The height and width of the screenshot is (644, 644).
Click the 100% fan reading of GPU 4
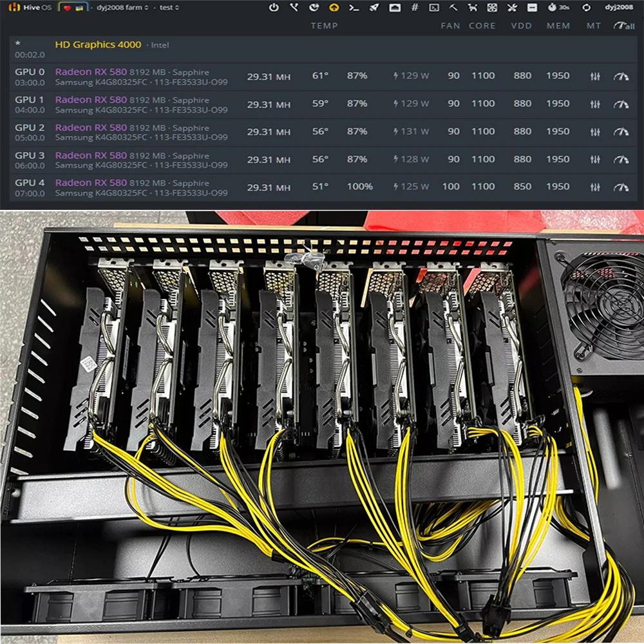pyautogui.click(x=360, y=187)
